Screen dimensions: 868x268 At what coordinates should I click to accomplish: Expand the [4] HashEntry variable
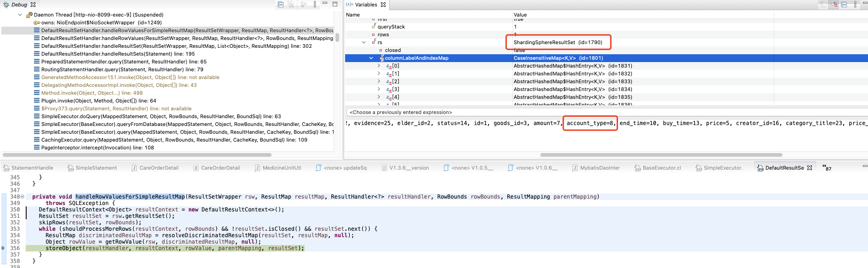(x=379, y=97)
